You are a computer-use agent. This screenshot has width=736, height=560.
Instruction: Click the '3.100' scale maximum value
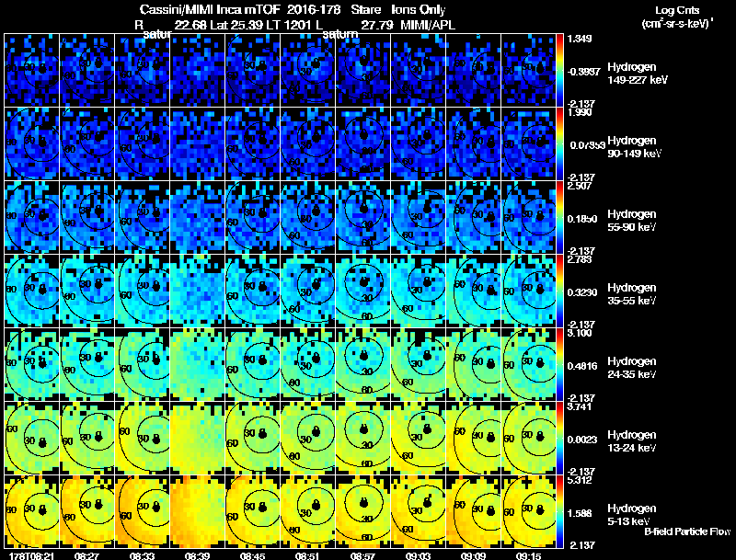(x=580, y=333)
